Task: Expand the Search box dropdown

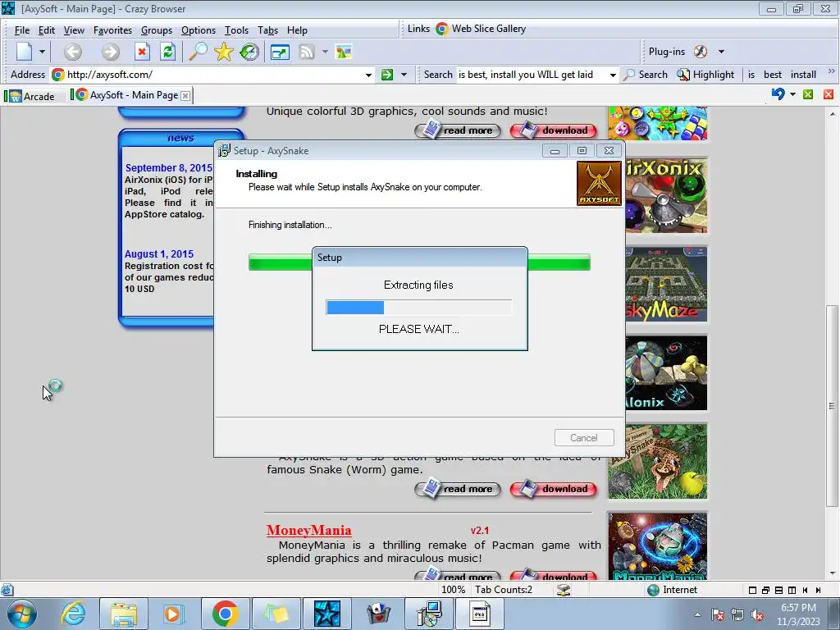Action: pyautogui.click(x=612, y=75)
